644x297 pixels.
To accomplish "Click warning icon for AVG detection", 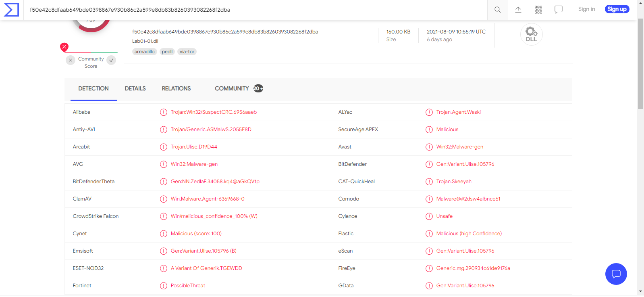I will pos(164,164).
